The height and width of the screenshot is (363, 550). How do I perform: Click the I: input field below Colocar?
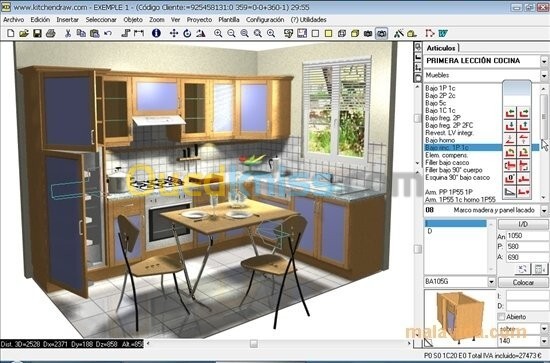[x=527, y=296]
